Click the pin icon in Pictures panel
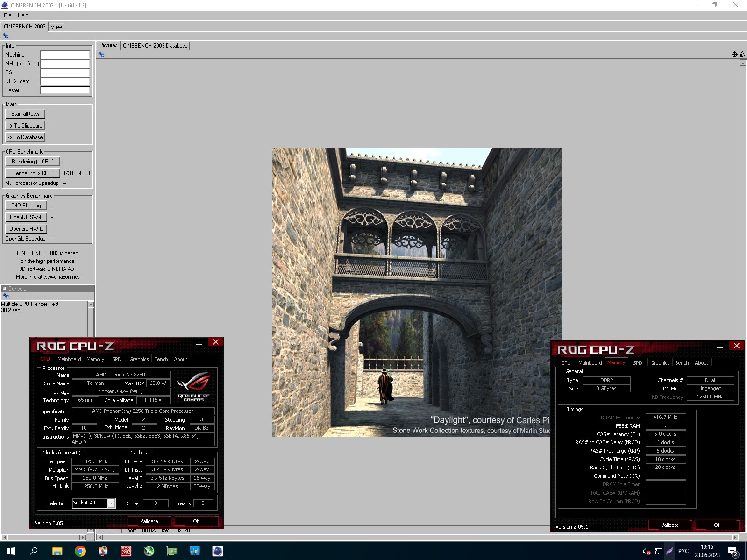The height and width of the screenshot is (560, 747). [x=101, y=55]
